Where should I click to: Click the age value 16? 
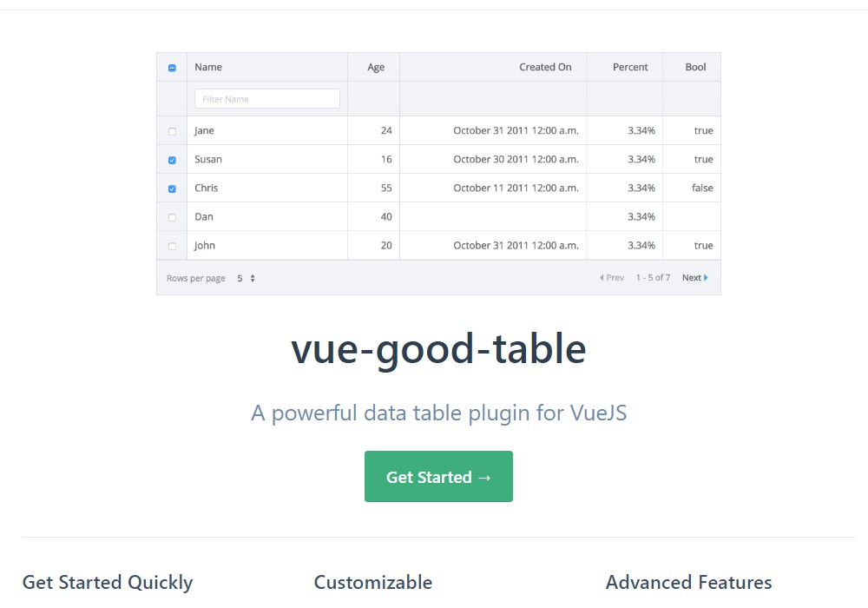tap(386, 159)
